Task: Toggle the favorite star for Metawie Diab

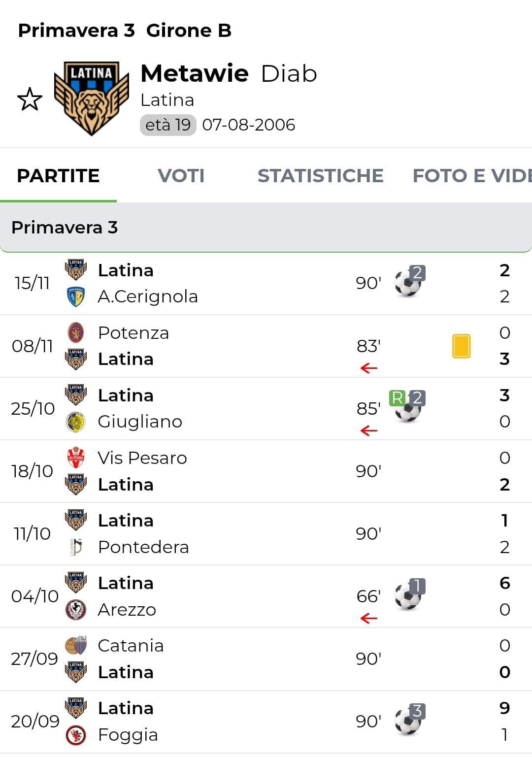Action: click(30, 99)
